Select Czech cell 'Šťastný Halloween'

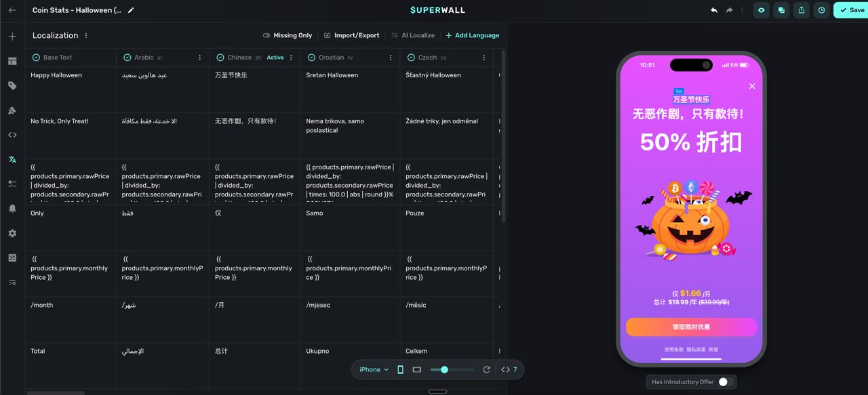[448, 90]
